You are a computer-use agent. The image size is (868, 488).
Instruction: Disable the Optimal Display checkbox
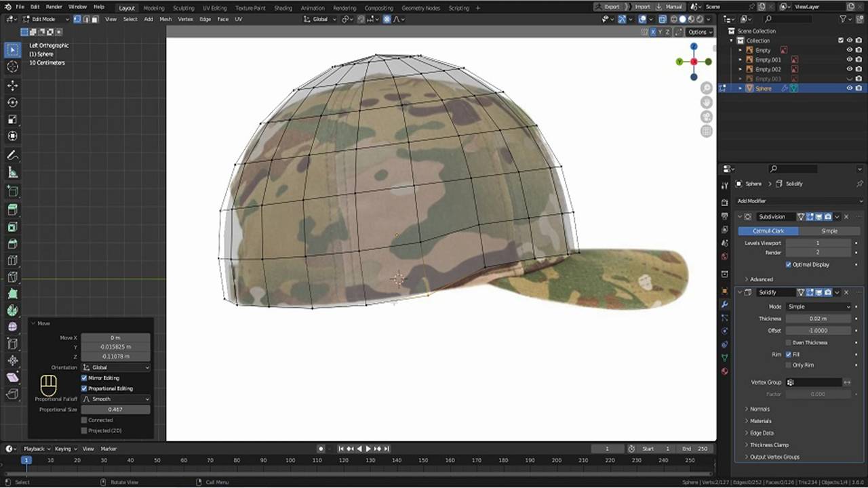[788, 264]
